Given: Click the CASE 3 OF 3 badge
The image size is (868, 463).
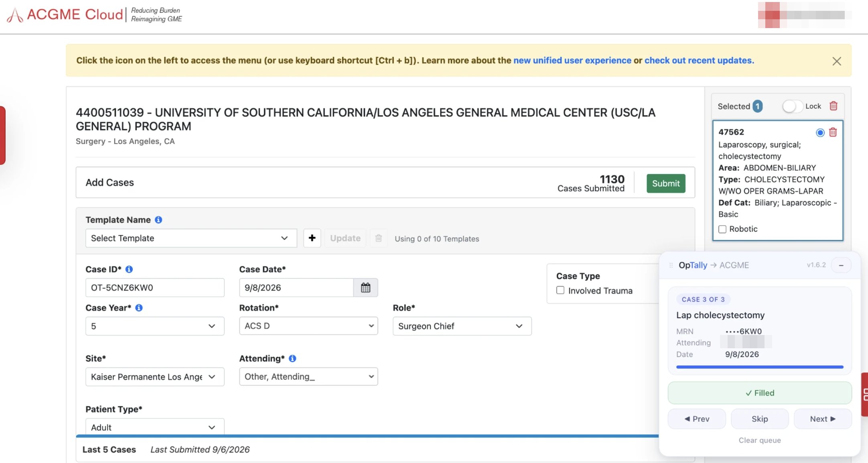Looking at the screenshot, I should (x=703, y=299).
